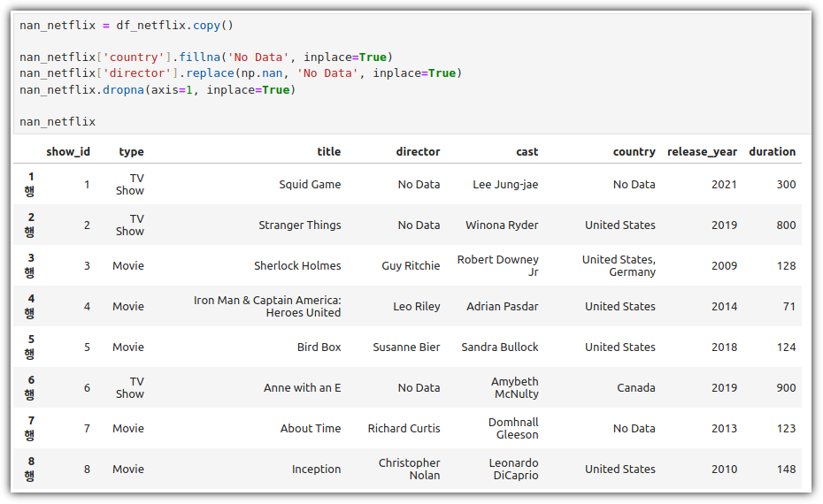Click the Winona Ryder cast cell
The height and width of the screenshot is (504, 823).
(x=502, y=225)
